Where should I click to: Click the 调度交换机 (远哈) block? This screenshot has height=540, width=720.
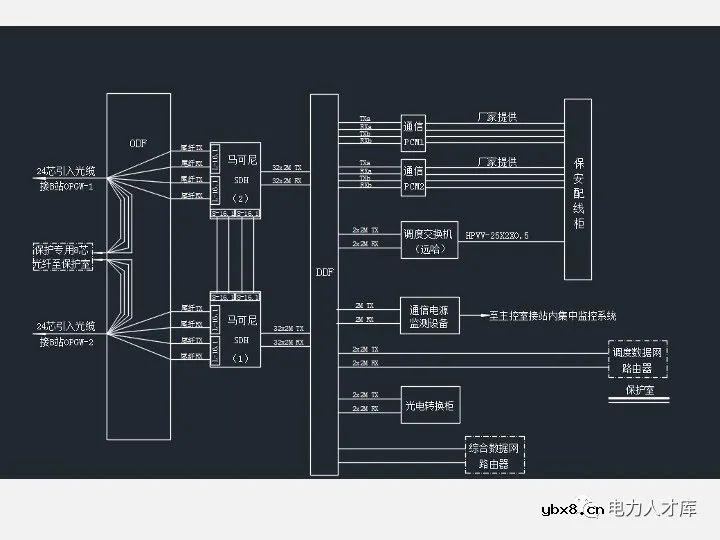[429, 238]
